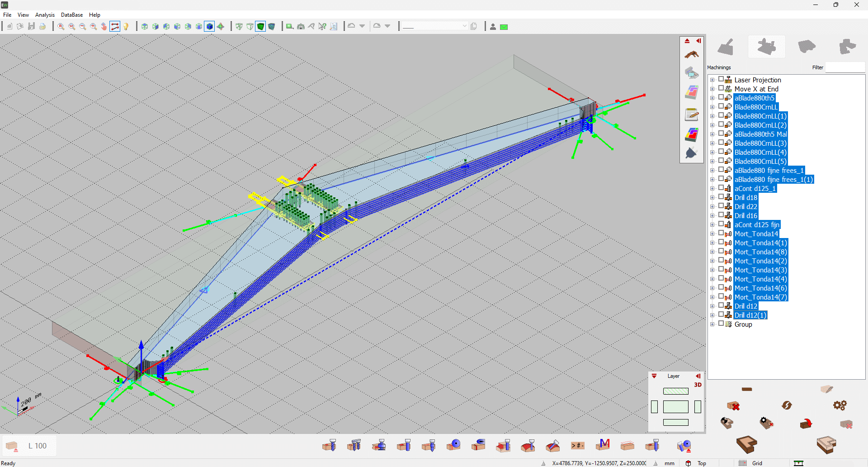Toggle the highlighted measure line tool
Image resolution: width=868 pixels, height=467 pixels.
pyautogui.click(x=115, y=26)
